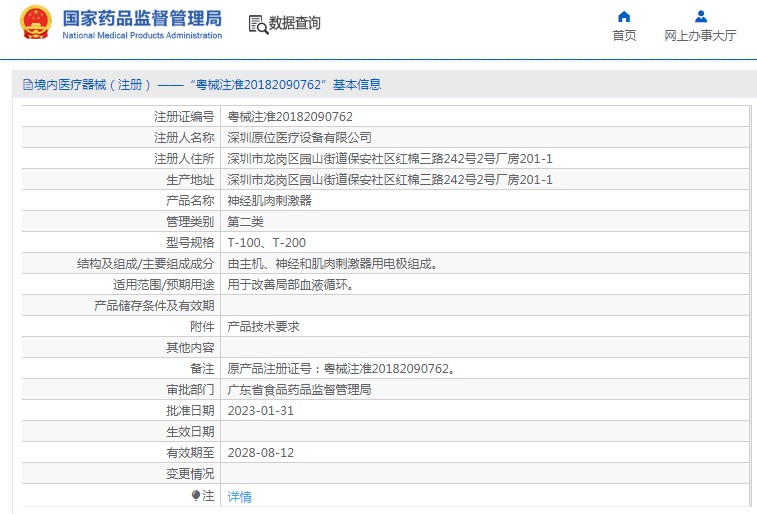Viewport: 757px width, 514px height.
Task: Click the document icon before 境内医疗器械
Action: (x=28, y=85)
